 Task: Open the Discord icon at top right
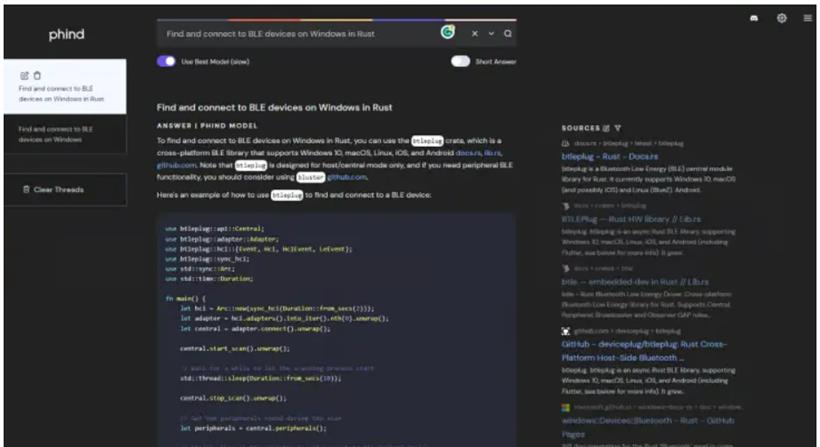pos(754,18)
